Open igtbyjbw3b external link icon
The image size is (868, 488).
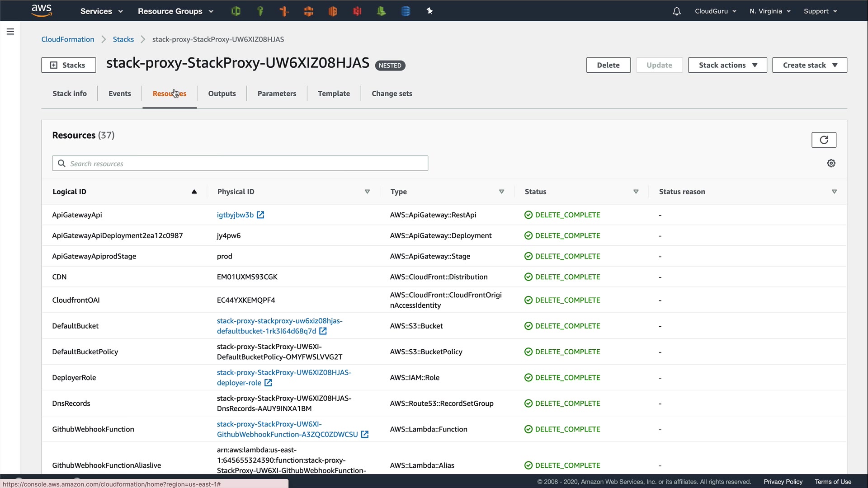tap(260, 215)
